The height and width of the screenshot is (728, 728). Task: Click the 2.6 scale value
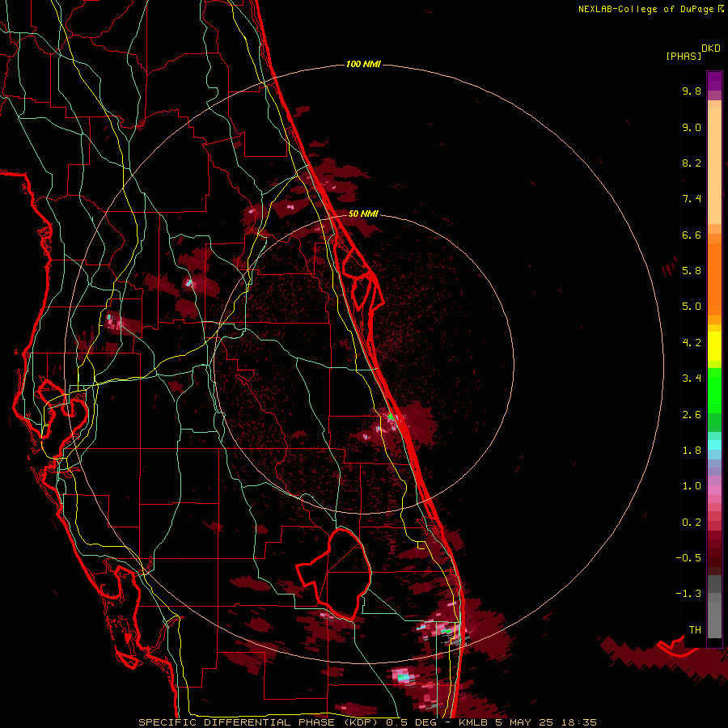pyautogui.click(x=692, y=415)
